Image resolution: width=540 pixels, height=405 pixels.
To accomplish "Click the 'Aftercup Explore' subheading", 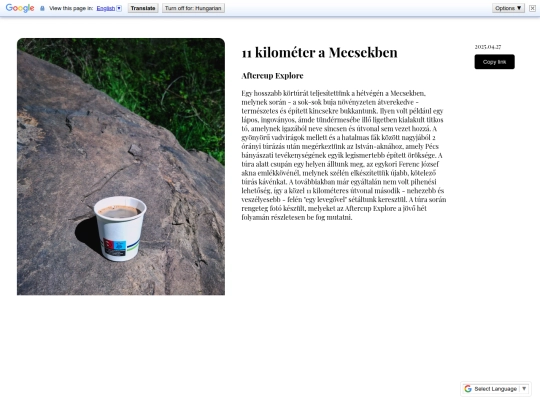I will [x=272, y=75].
